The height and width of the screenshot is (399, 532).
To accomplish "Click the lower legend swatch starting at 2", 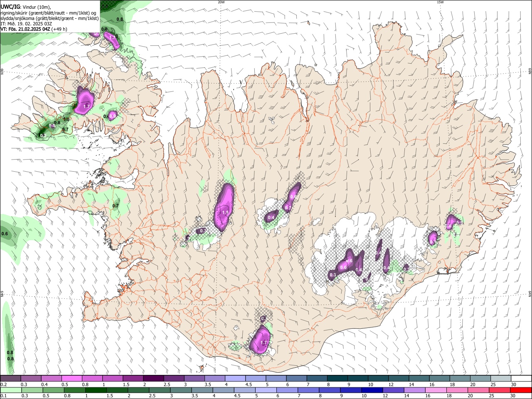I will [138, 390].
